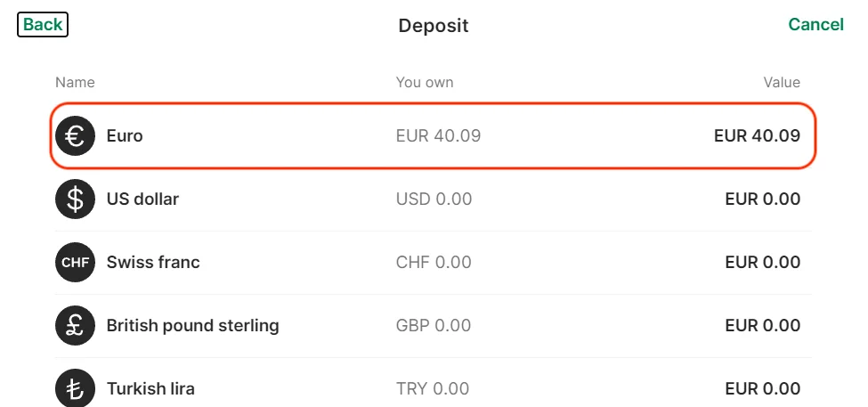Click the Name column header

(x=75, y=83)
